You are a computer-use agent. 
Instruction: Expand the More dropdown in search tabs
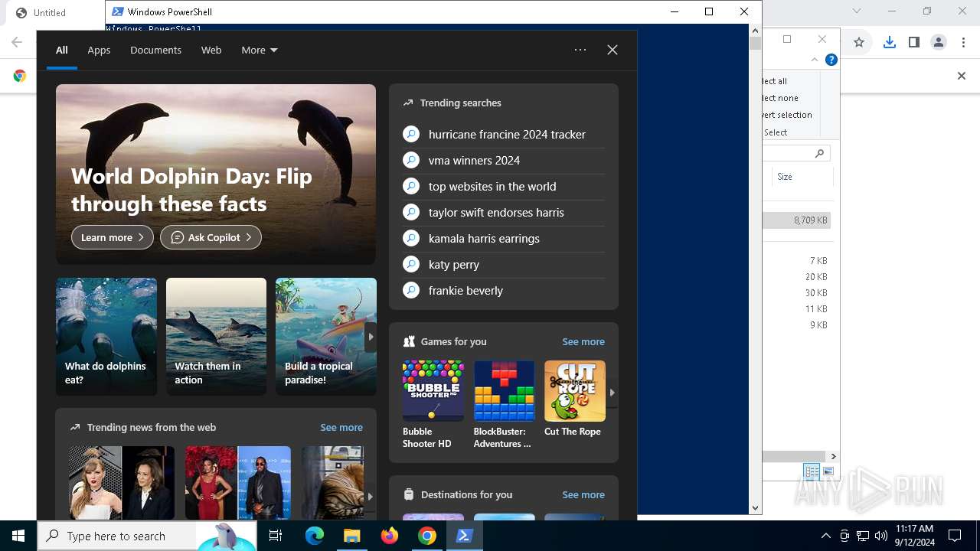coord(260,50)
